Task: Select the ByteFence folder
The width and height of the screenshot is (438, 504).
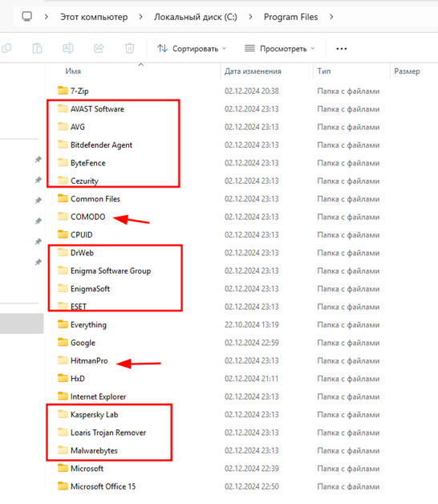Action: pos(82,163)
